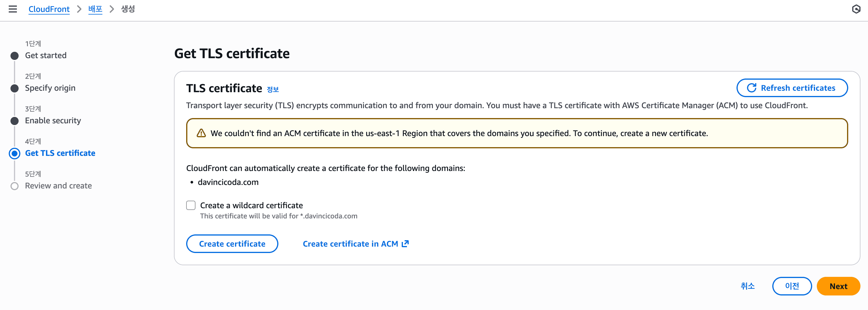Click the hexagon icon in top-right corner
Image resolution: width=868 pixels, height=310 pixels.
856,9
